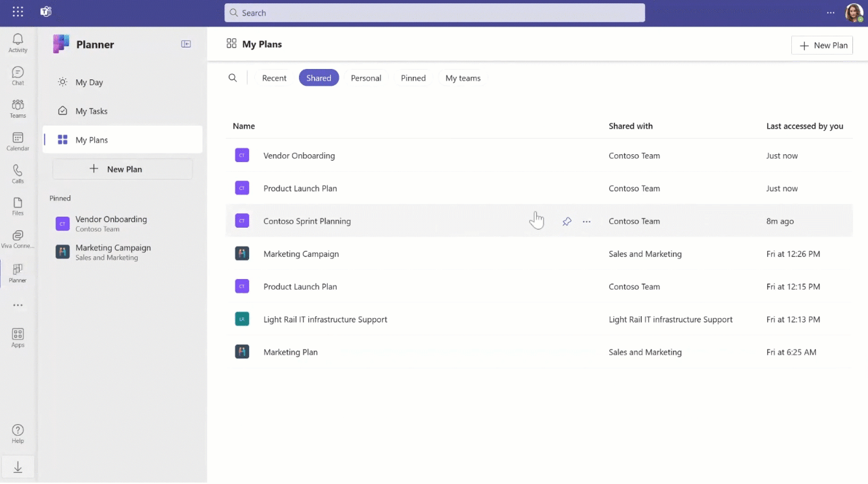This screenshot has height=484, width=868.
Task: Open Chat in the left rail
Action: [18, 75]
